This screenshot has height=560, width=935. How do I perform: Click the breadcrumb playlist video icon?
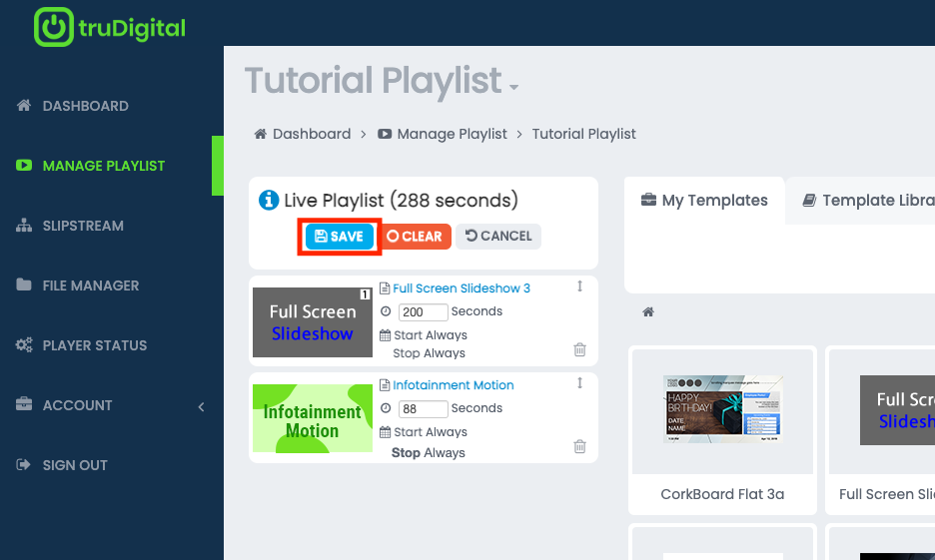385,134
